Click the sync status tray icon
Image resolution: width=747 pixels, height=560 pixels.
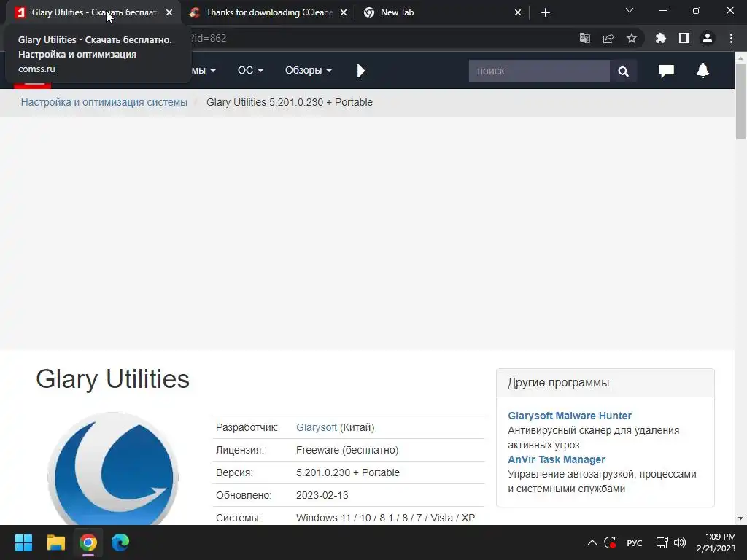(x=609, y=542)
